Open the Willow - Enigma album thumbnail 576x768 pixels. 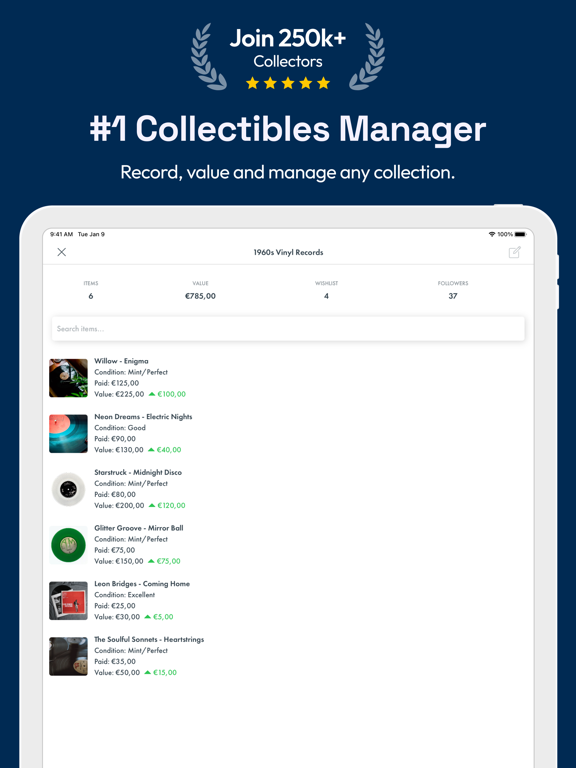(69, 378)
